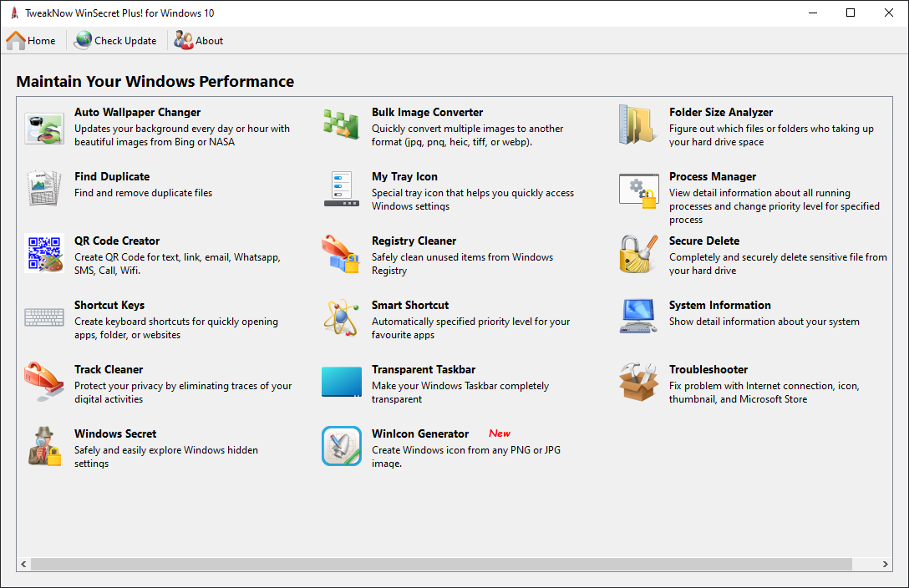The width and height of the screenshot is (909, 588).
Task: Open the Auto Wallpaper Changer tool icon
Action: click(x=44, y=126)
